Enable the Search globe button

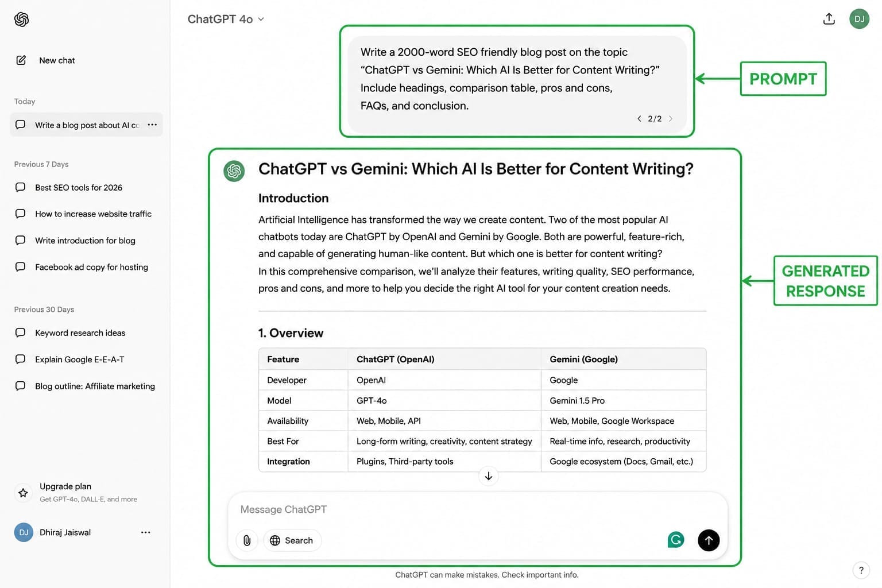292,540
